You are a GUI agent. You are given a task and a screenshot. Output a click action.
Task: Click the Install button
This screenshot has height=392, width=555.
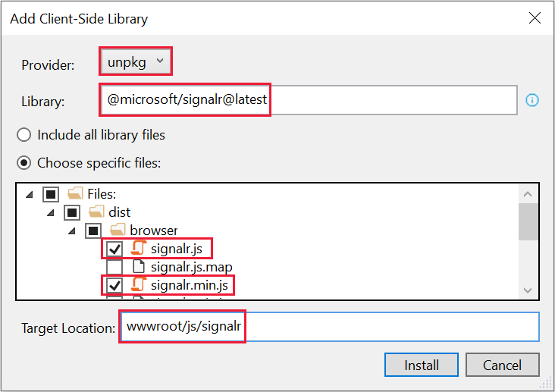[x=421, y=365]
